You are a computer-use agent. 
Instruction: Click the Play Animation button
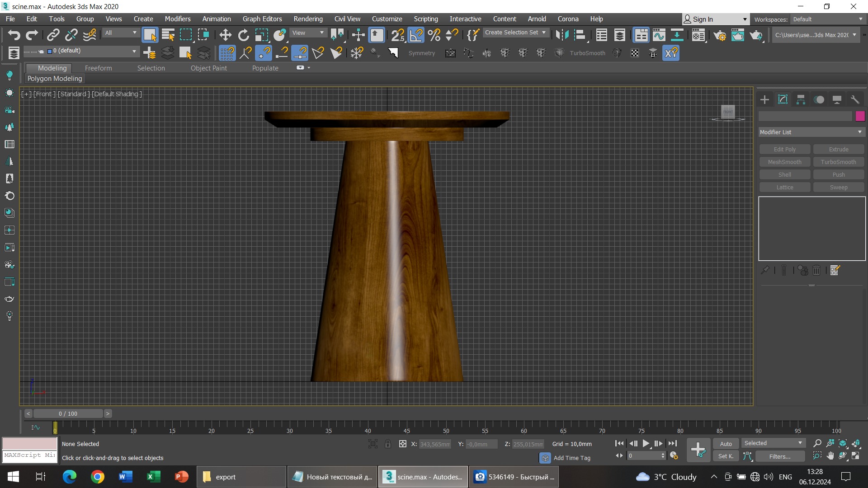[646, 444]
